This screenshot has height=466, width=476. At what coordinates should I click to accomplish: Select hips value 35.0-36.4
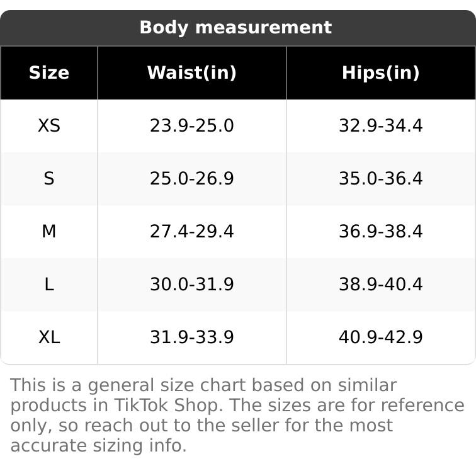coord(381,178)
